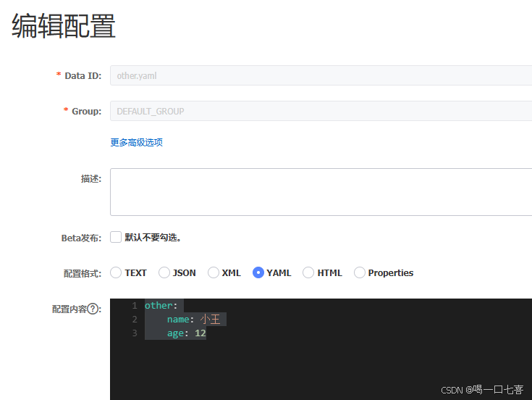This screenshot has height=400, width=532.
Task: Click the Beta发布 label
Action: (x=81, y=238)
